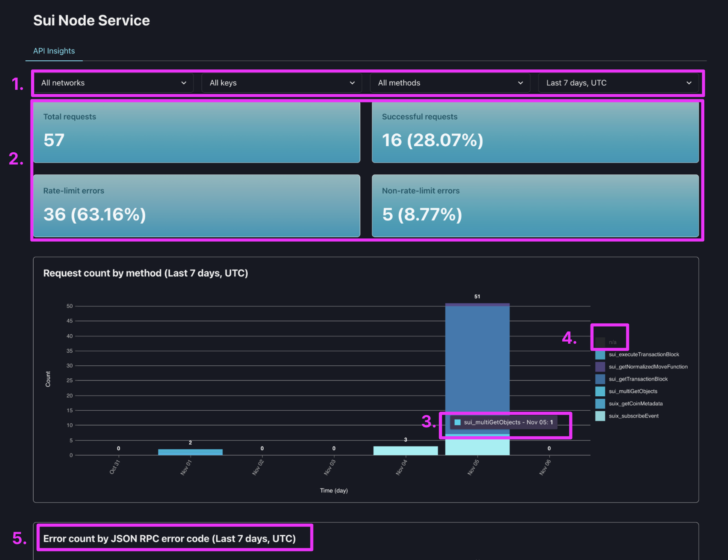This screenshot has height=560, width=728.
Task: Click the 'Request count by method' chart title
Action: 146,273
